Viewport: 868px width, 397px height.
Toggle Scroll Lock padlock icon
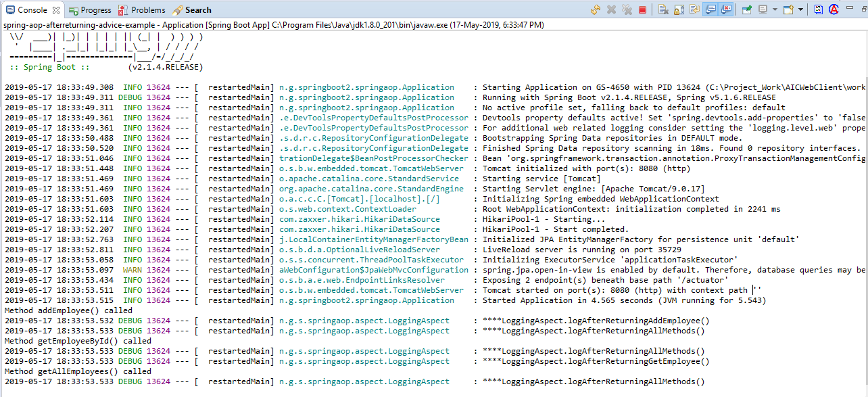[x=679, y=9]
